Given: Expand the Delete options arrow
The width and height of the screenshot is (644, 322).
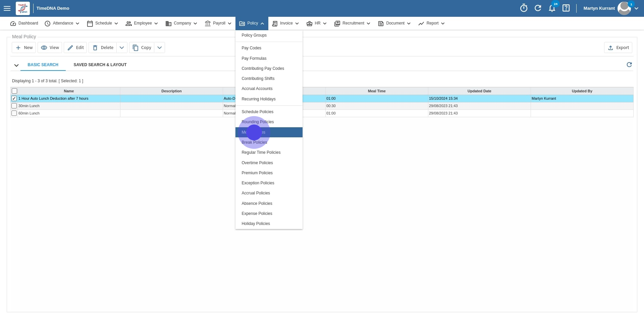Looking at the screenshot, I should pyautogui.click(x=122, y=48).
